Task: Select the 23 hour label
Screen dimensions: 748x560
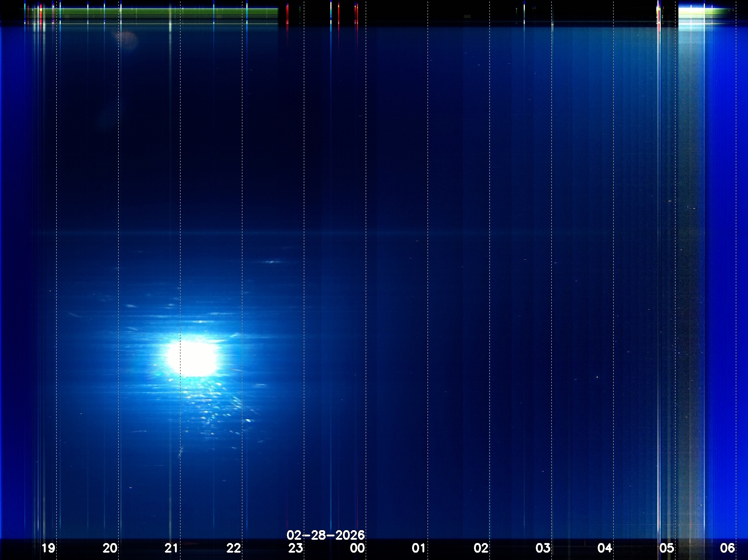Action: coord(295,548)
